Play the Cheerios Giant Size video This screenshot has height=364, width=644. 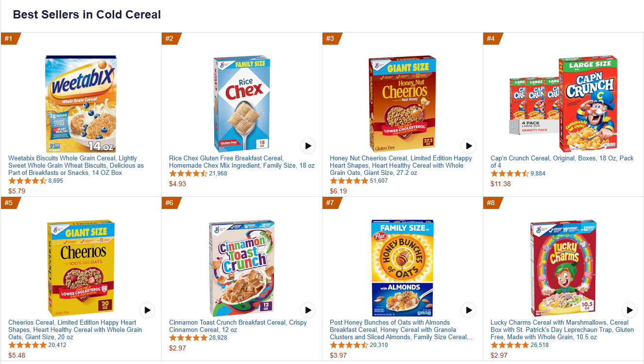coord(147,310)
